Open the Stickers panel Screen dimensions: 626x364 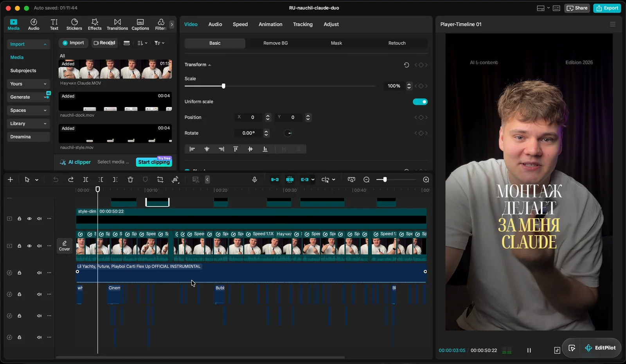pyautogui.click(x=74, y=24)
